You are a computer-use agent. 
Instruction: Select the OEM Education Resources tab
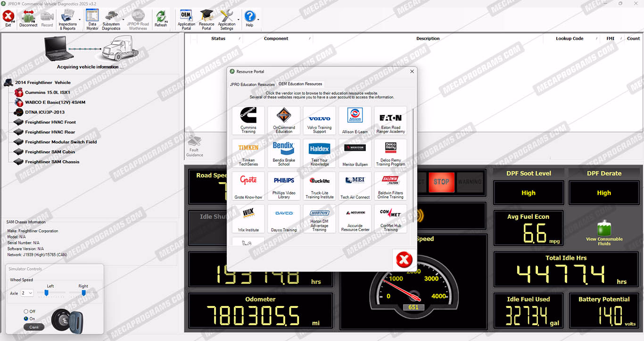(x=300, y=84)
